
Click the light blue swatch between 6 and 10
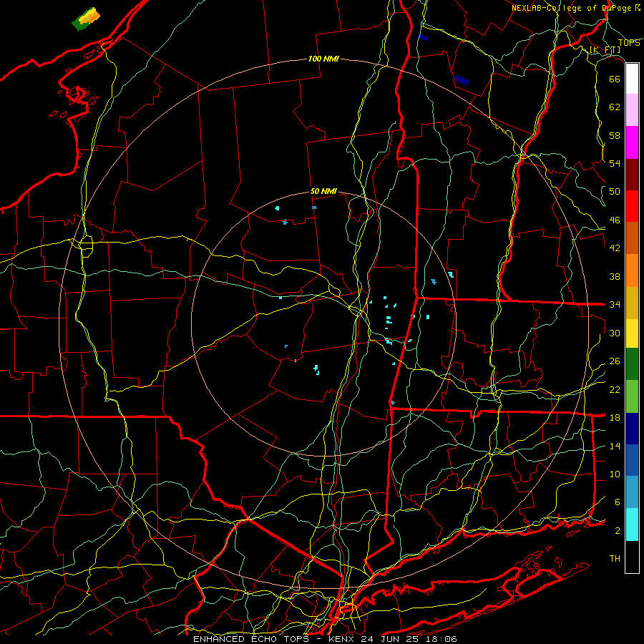[x=632, y=492]
